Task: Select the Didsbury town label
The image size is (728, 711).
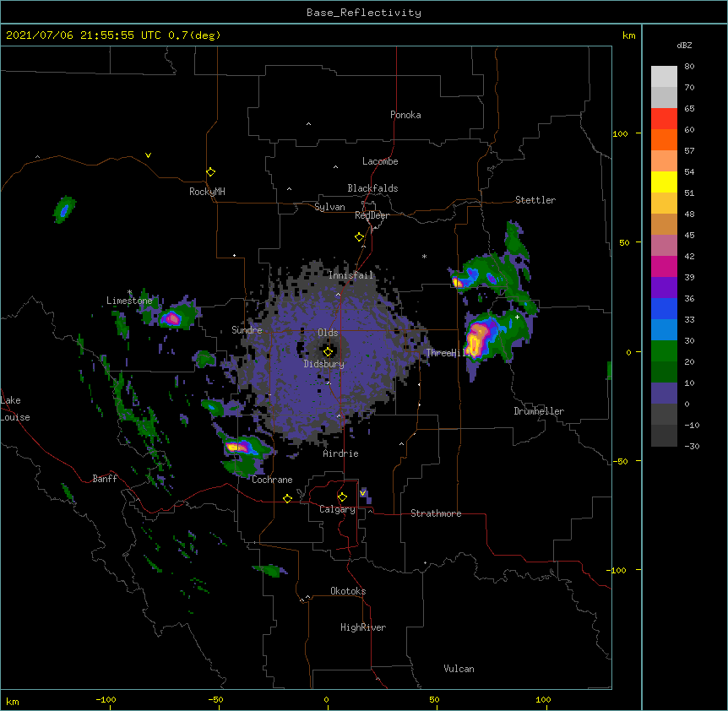Action: pyautogui.click(x=323, y=364)
